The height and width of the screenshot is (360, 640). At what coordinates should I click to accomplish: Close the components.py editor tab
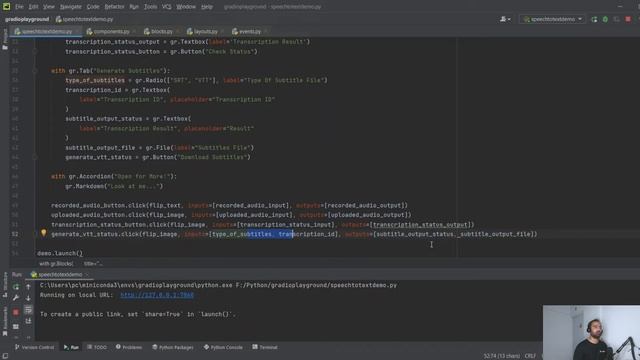pos(134,31)
